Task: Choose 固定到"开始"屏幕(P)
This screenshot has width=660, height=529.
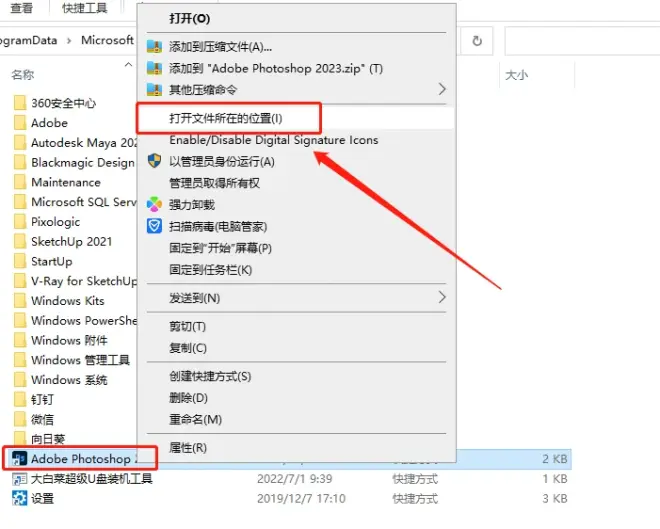Action: pyautogui.click(x=220, y=248)
